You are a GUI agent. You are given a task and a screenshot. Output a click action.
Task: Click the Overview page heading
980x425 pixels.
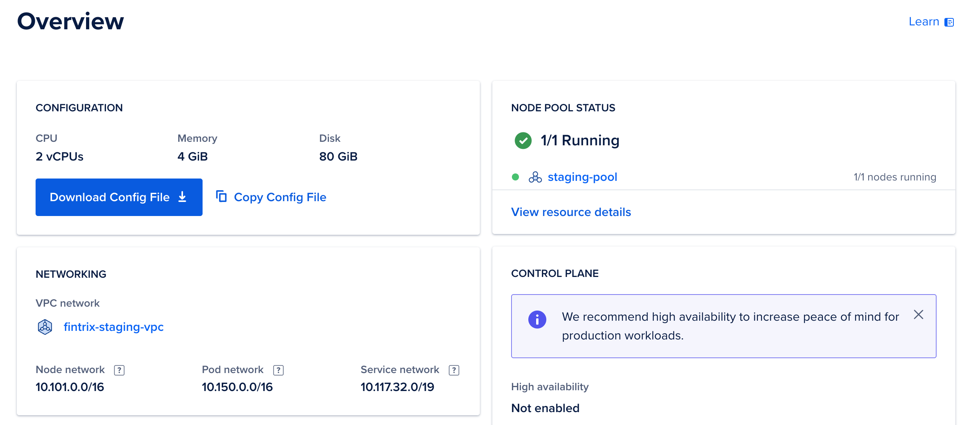click(70, 21)
